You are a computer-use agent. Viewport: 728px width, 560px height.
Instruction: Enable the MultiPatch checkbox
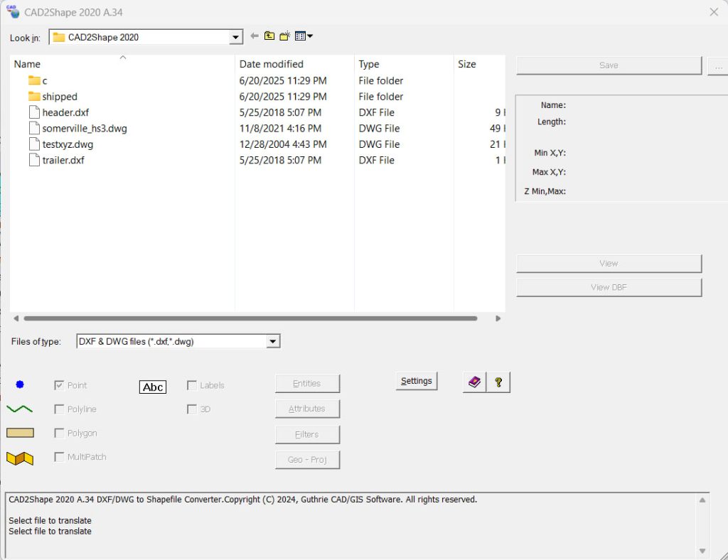[x=59, y=457]
